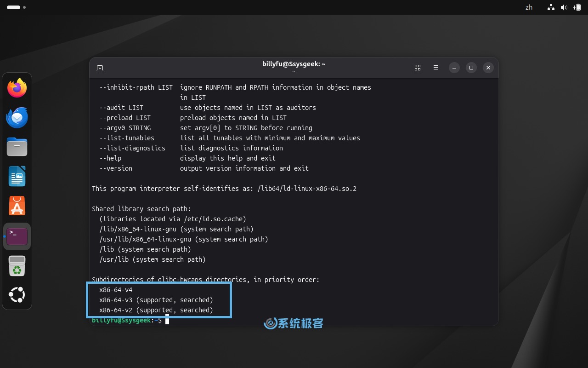Click the billyfu@Ssysgeek window title
This screenshot has height=368, width=588.
pos(294,64)
